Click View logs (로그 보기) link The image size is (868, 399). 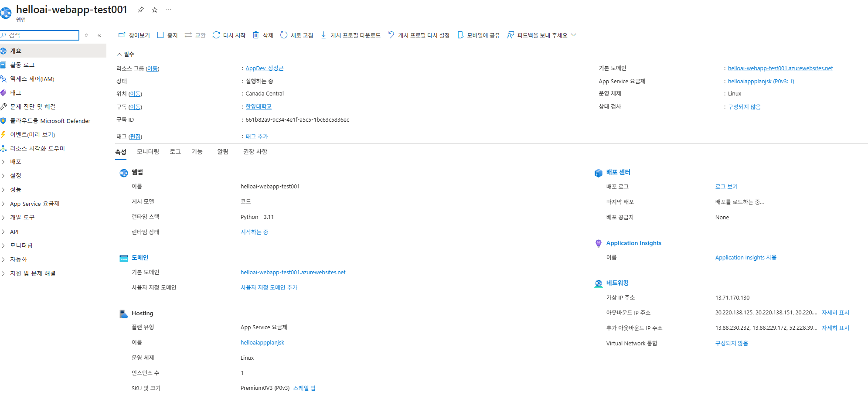pyautogui.click(x=726, y=187)
